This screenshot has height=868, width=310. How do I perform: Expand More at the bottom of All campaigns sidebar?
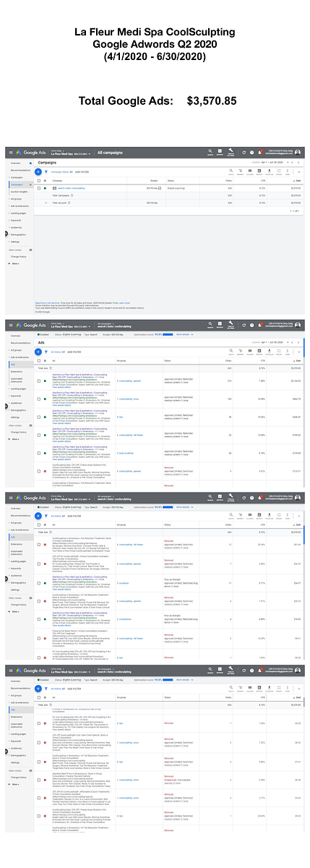(x=14, y=263)
